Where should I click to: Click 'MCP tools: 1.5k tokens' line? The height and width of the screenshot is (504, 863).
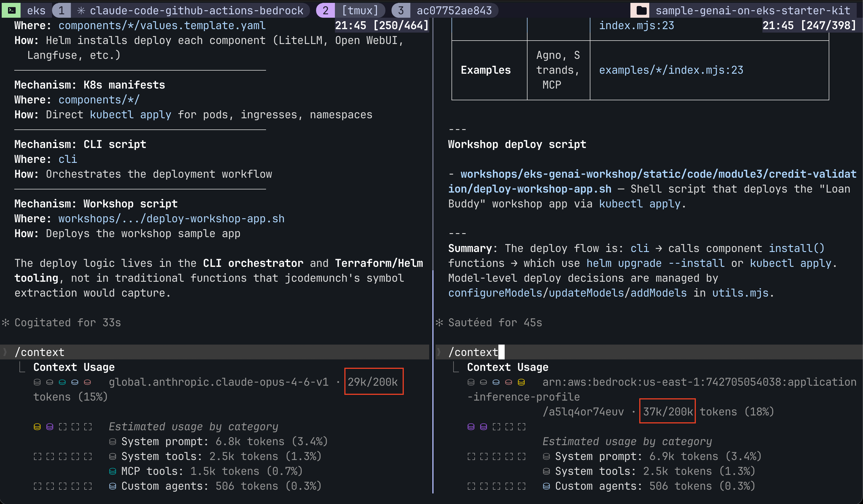coord(212,471)
